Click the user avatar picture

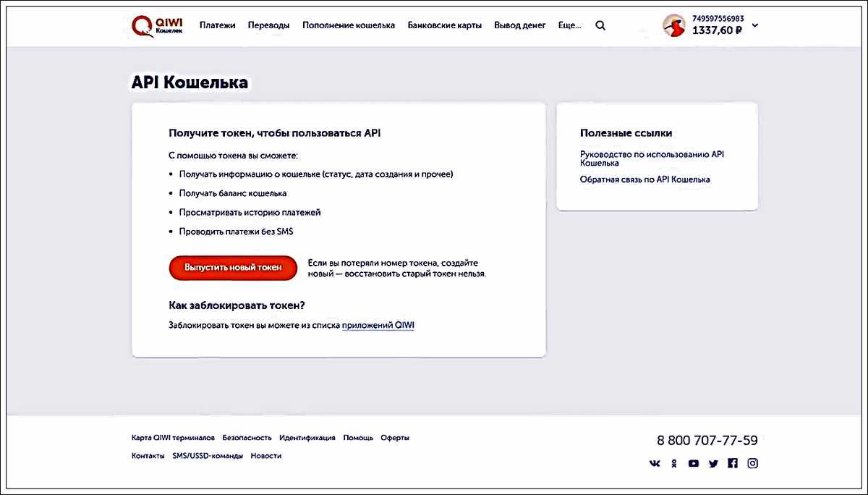[x=674, y=25]
